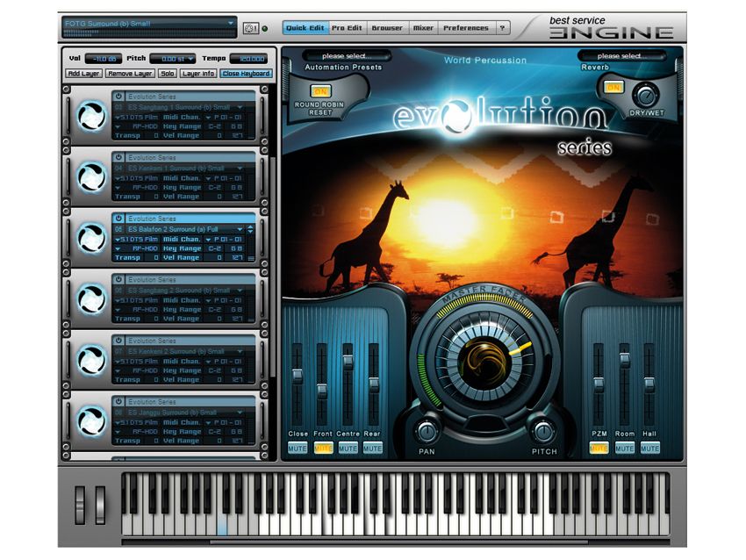746x560 pixels.
Task: Click the Sangbang 2 layer swirl icon
Action: click(x=92, y=298)
